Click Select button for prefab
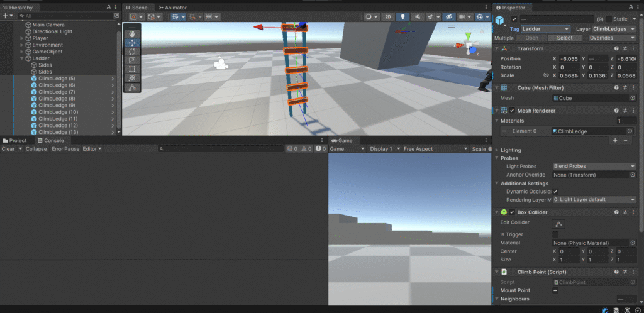 (565, 38)
